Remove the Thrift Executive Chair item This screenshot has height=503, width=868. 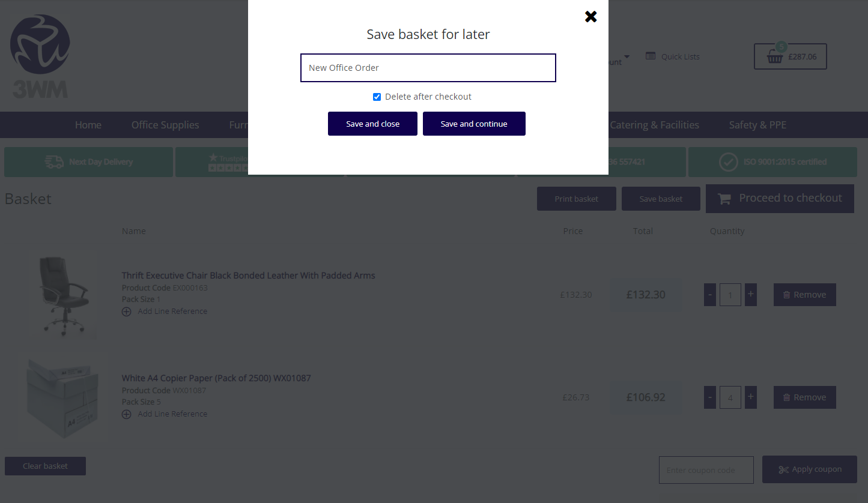(x=804, y=295)
